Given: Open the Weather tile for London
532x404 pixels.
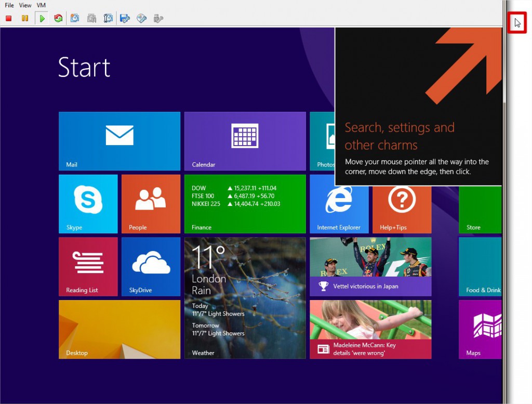Looking at the screenshot, I should [245, 298].
